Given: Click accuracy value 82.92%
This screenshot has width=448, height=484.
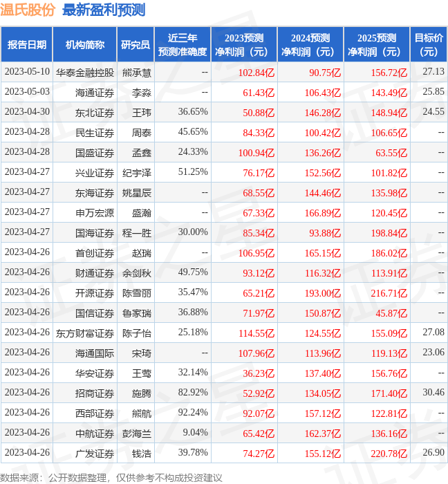Looking at the screenshot, I should click(x=193, y=392).
